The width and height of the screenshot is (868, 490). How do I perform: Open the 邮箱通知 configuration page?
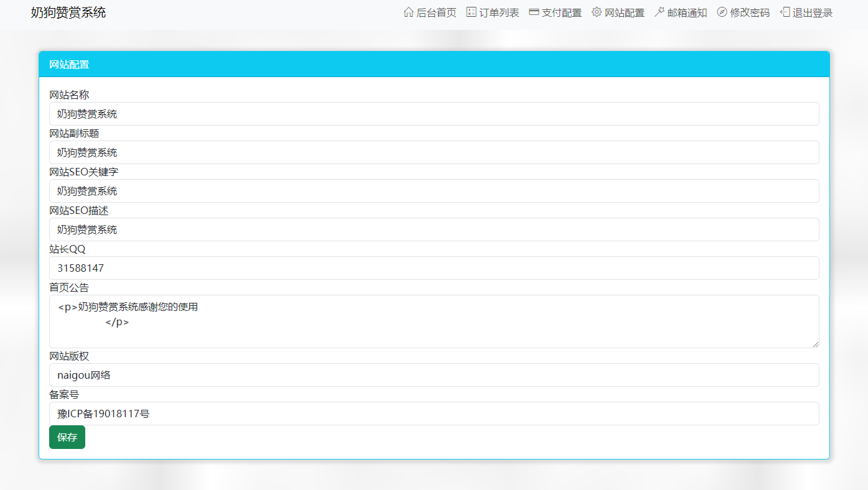686,12
